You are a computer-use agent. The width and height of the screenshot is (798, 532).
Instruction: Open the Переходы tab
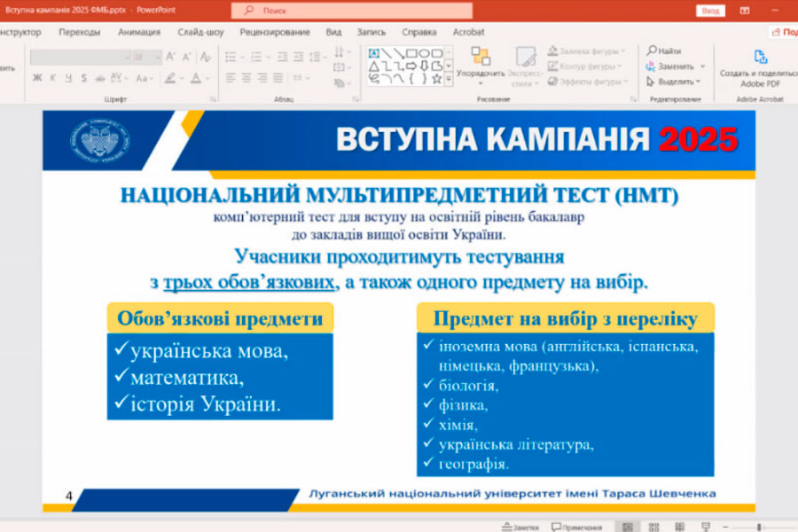tap(80, 32)
